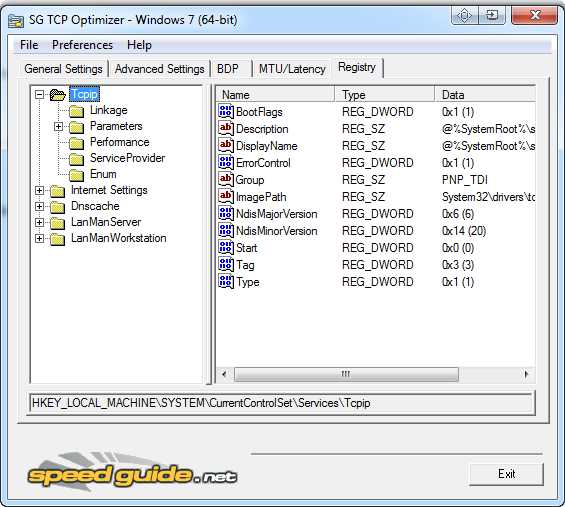Image resolution: width=565 pixels, height=507 pixels.
Task: Click the Type DWORD value icon
Action: tap(226, 281)
